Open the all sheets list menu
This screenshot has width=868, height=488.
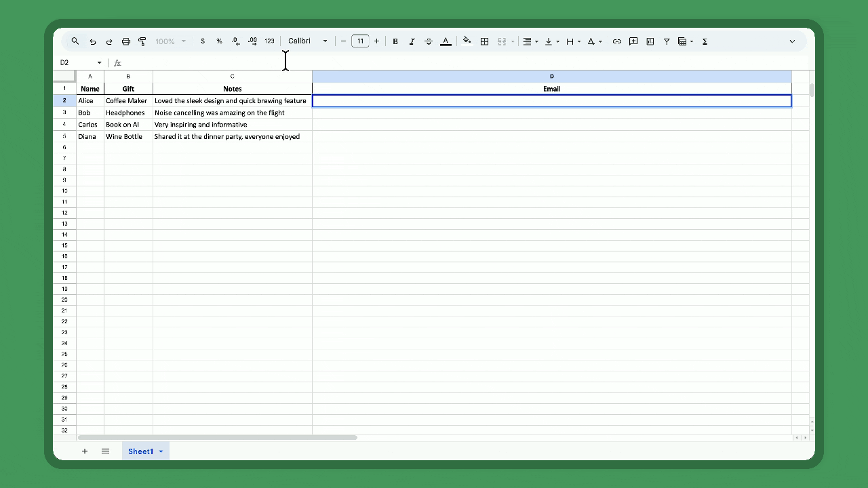click(x=106, y=451)
